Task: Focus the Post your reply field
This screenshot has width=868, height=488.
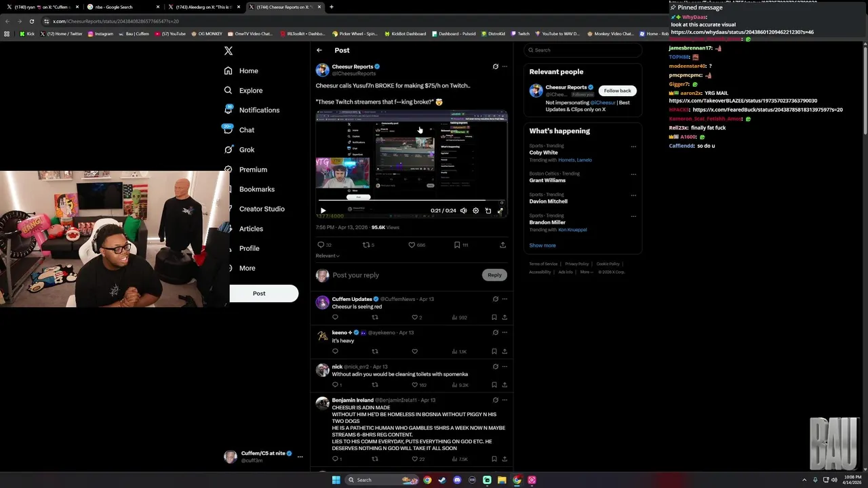Action: point(404,275)
